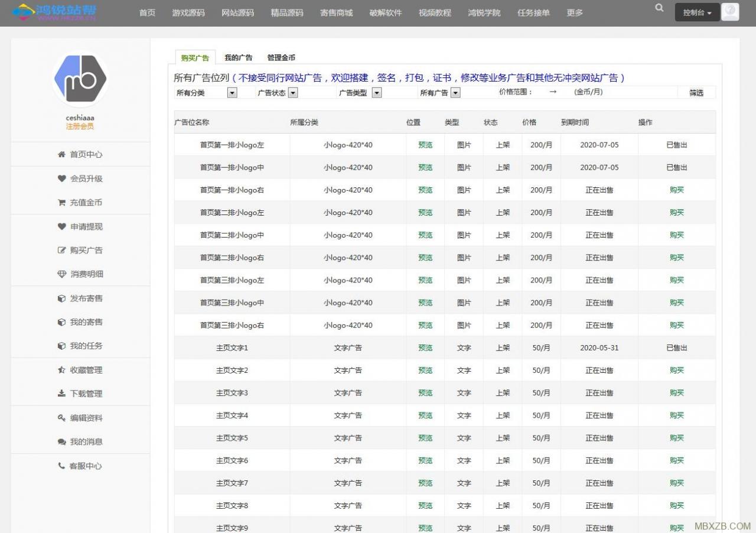Click the phone icon beside 客服中心
756x533 pixels.
61,466
